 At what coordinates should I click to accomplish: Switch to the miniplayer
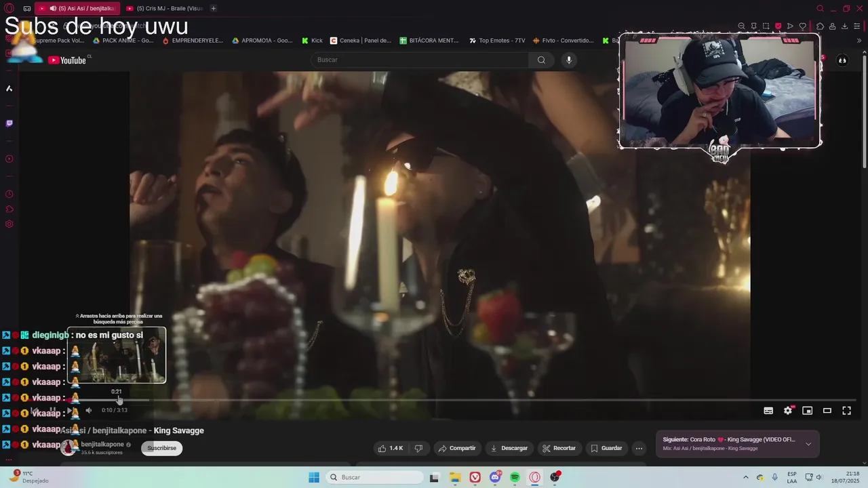pyautogui.click(x=808, y=410)
